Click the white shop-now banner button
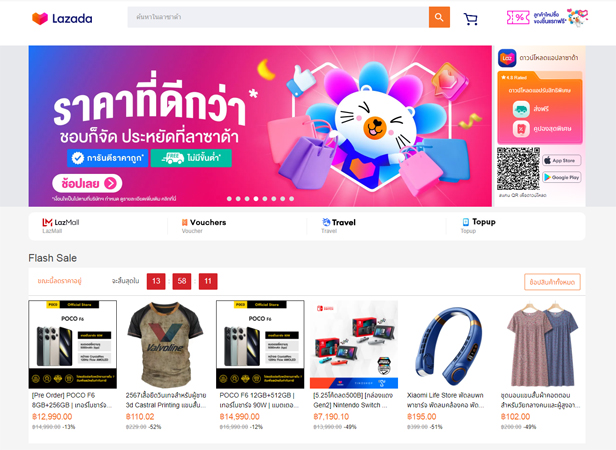Image resolution: width=616 pixels, height=450 pixels. click(87, 183)
